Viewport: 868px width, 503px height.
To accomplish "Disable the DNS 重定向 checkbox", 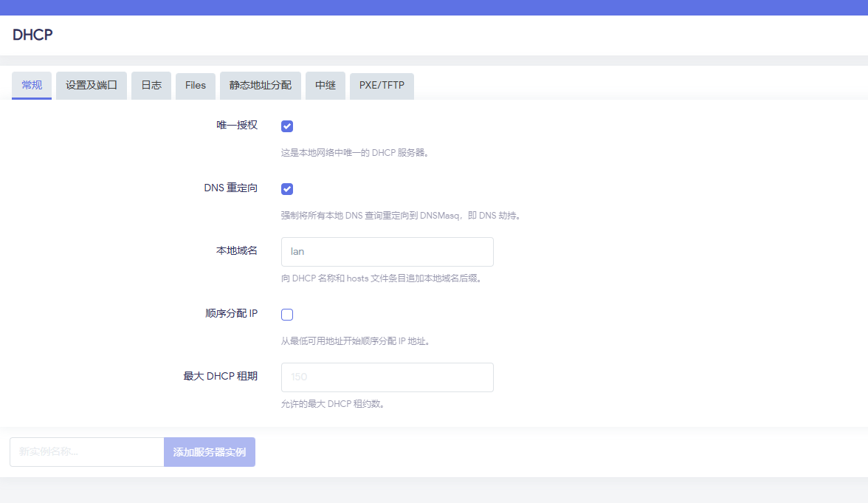I will pyautogui.click(x=287, y=189).
